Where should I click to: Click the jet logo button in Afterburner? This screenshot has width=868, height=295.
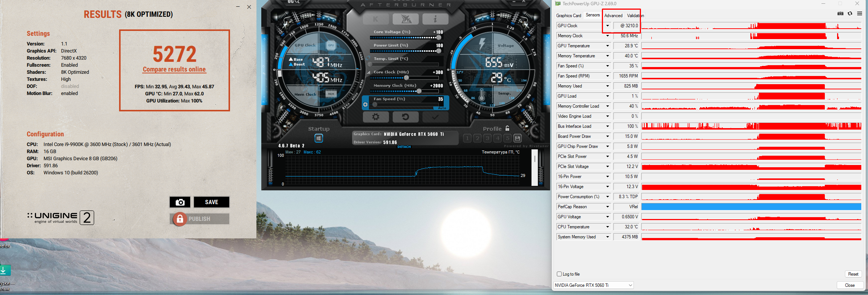pyautogui.click(x=405, y=19)
